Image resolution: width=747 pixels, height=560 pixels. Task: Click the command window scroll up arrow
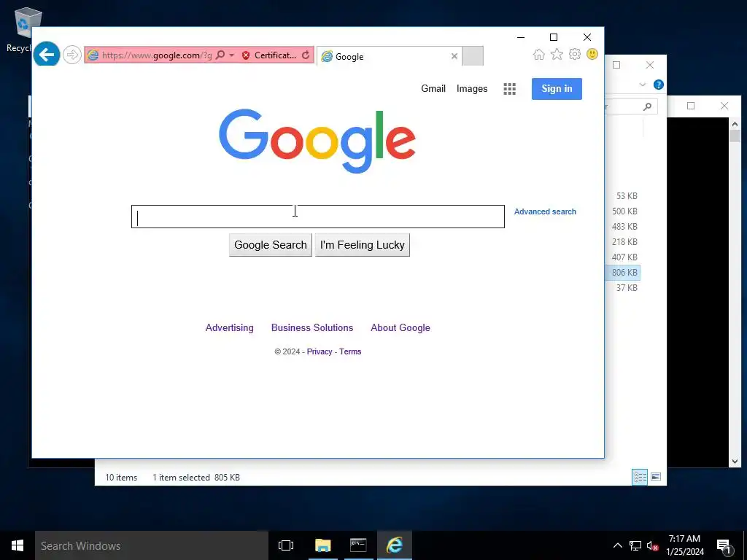pos(735,124)
